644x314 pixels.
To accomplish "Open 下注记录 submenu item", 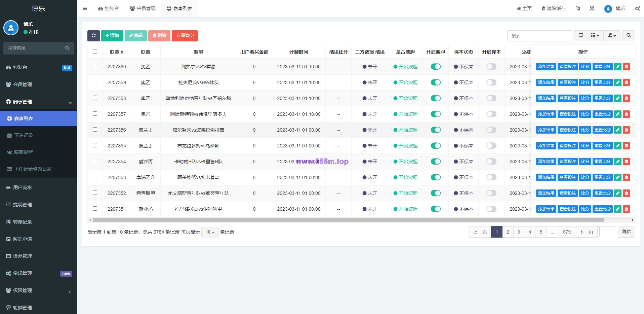I will [39, 135].
